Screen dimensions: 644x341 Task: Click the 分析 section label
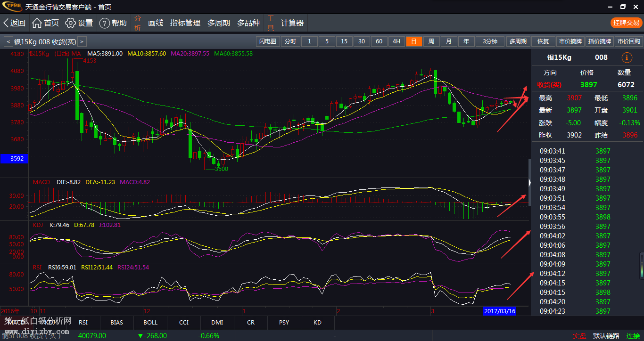pos(138,23)
